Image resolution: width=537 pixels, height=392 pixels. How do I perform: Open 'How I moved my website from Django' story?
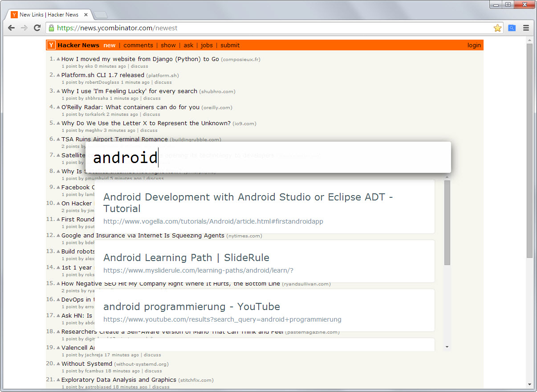click(x=140, y=59)
